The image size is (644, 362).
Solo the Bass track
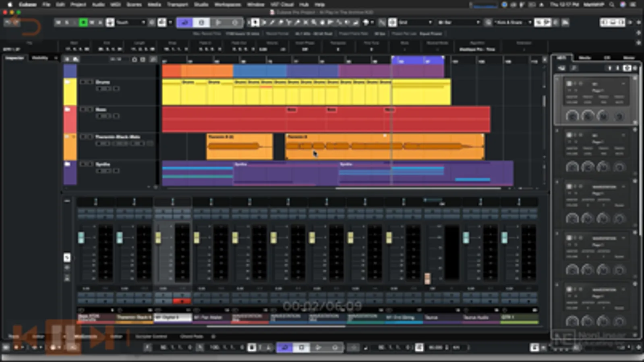[90, 109]
